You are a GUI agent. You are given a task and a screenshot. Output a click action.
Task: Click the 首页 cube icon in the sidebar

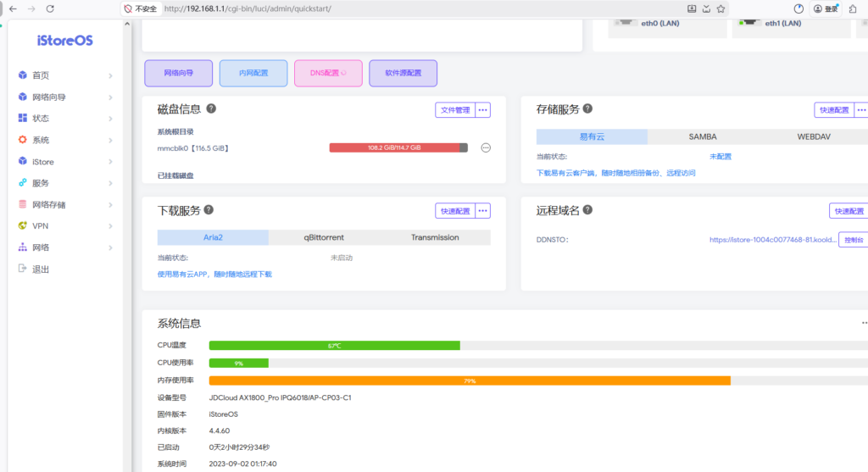22,75
